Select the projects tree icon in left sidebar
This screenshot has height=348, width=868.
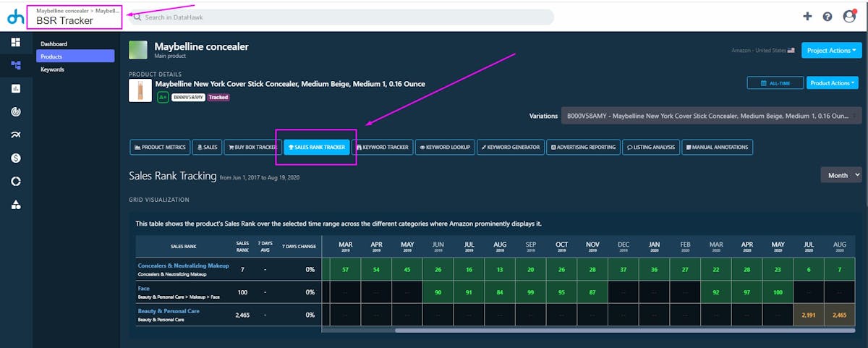(15, 65)
